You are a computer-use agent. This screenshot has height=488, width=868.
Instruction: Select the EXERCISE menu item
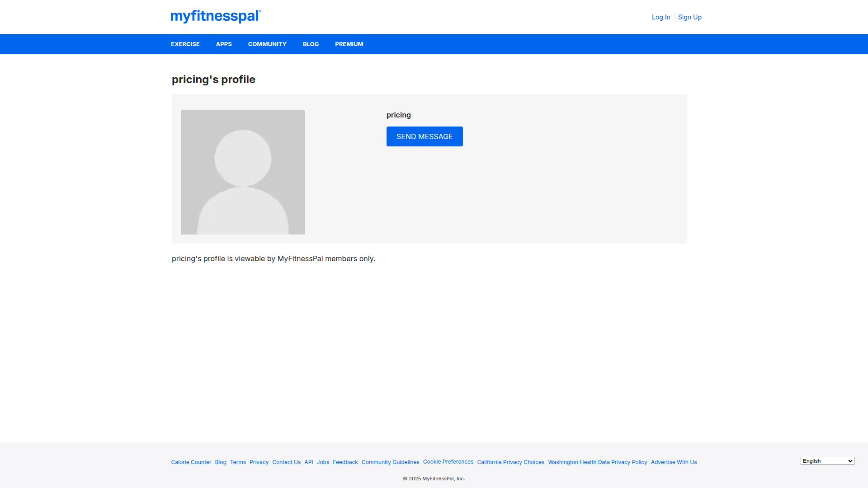coord(185,44)
